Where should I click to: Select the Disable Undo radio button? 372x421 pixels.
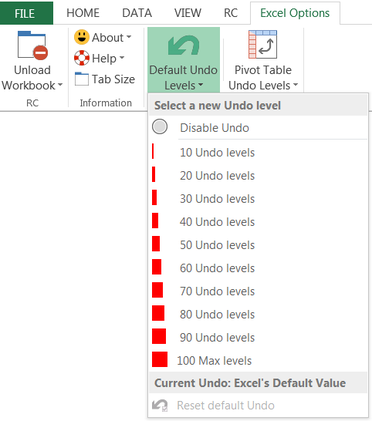(x=160, y=127)
